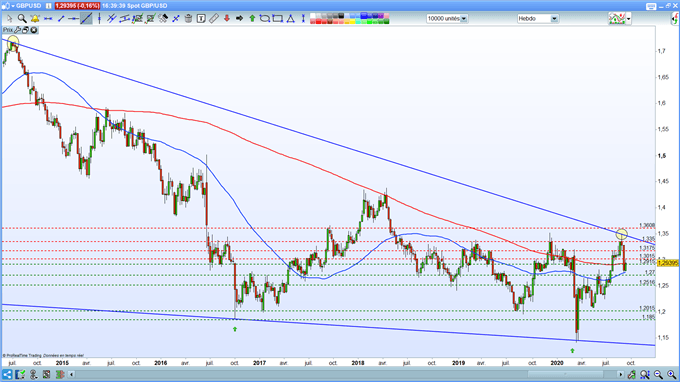Open the GBPUSD instrument menu arrow

(x=13, y=6)
